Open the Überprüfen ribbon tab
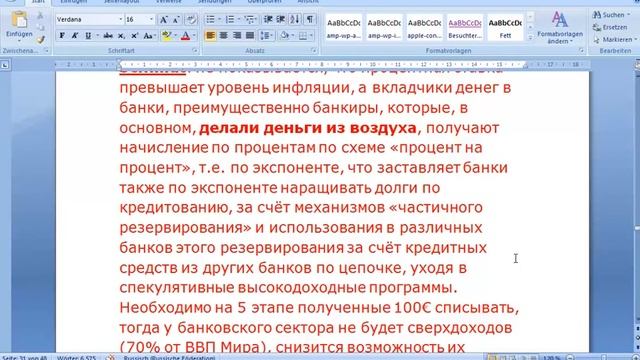Screen dimensions: 640x360 264,2
